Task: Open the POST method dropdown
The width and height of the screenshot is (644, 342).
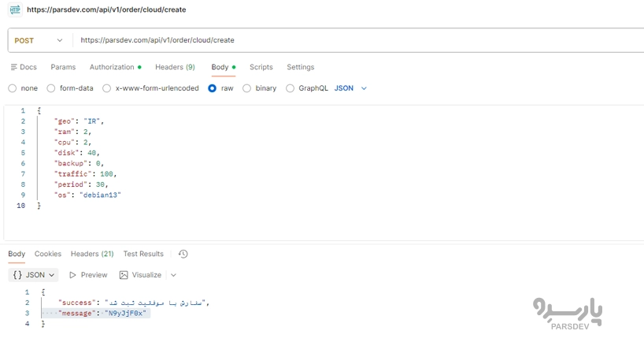Action: (x=39, y=40)
